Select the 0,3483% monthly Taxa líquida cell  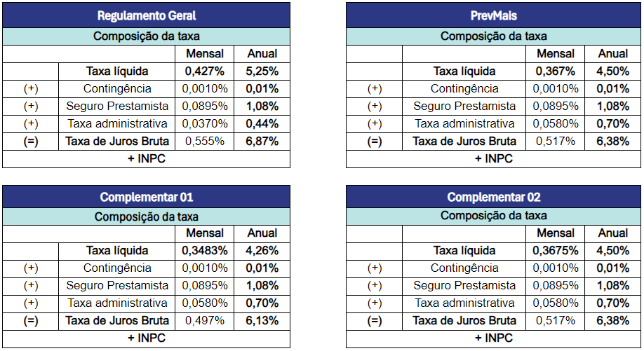204,250
